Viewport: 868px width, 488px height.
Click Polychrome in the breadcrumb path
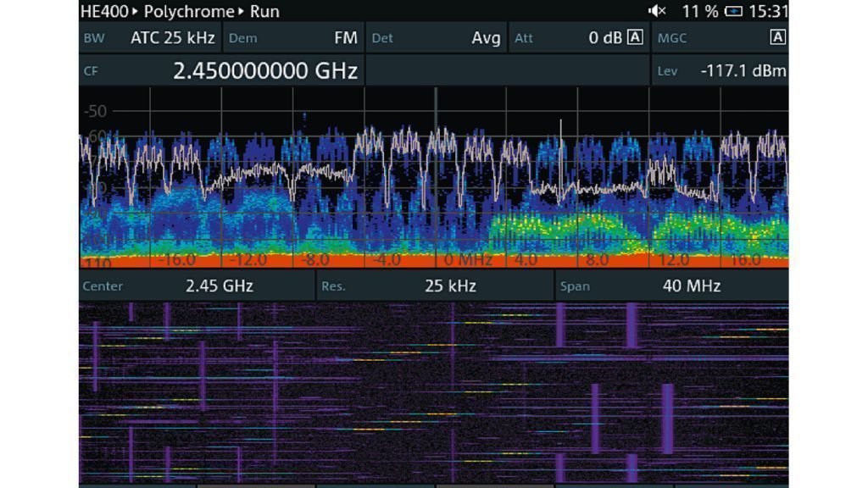point(188,11)
